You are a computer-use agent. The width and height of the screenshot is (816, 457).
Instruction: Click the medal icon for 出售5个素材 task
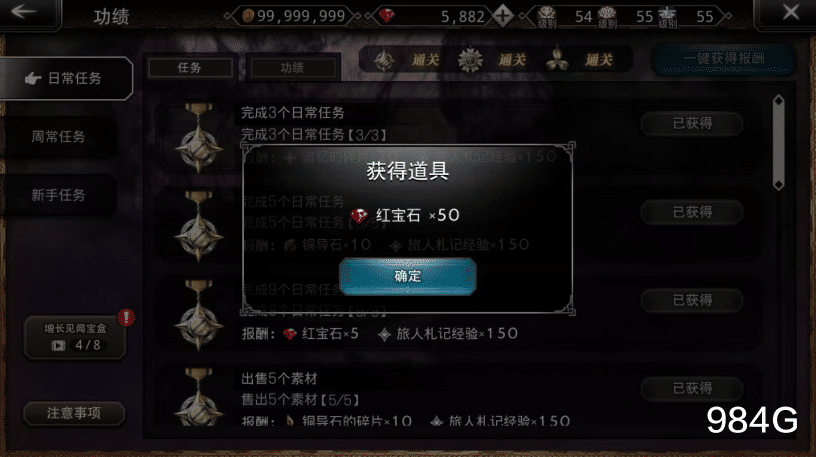(199, 397)
